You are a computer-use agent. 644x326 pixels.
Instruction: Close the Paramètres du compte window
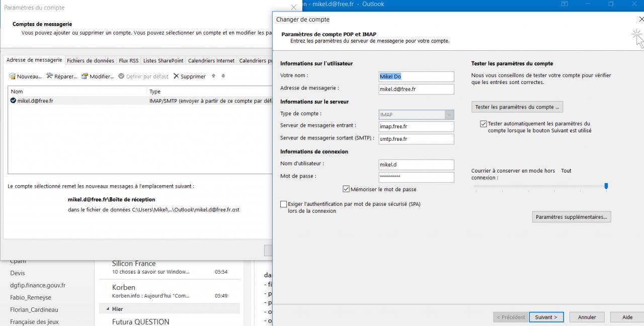coord(294,8)
